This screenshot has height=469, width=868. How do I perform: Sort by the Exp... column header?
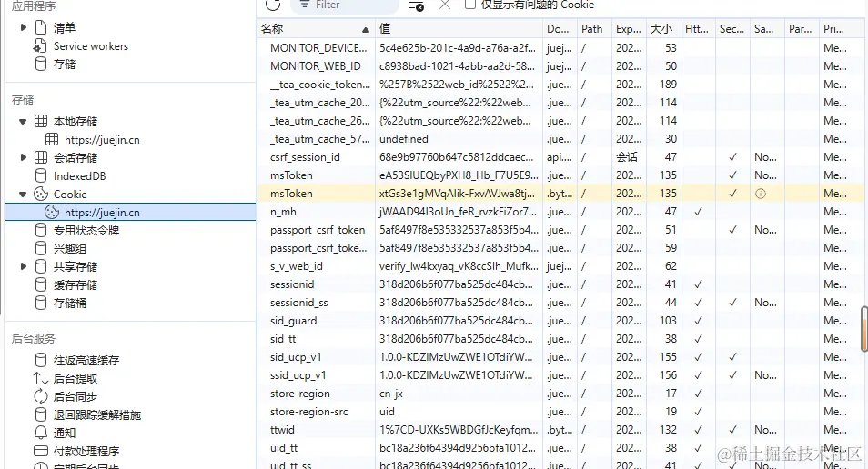click(629, 29)
